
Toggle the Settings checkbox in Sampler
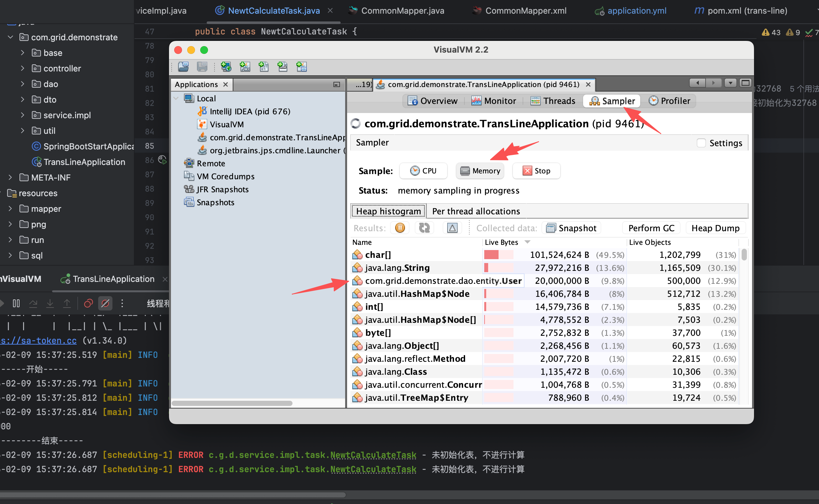click(701, 143)
